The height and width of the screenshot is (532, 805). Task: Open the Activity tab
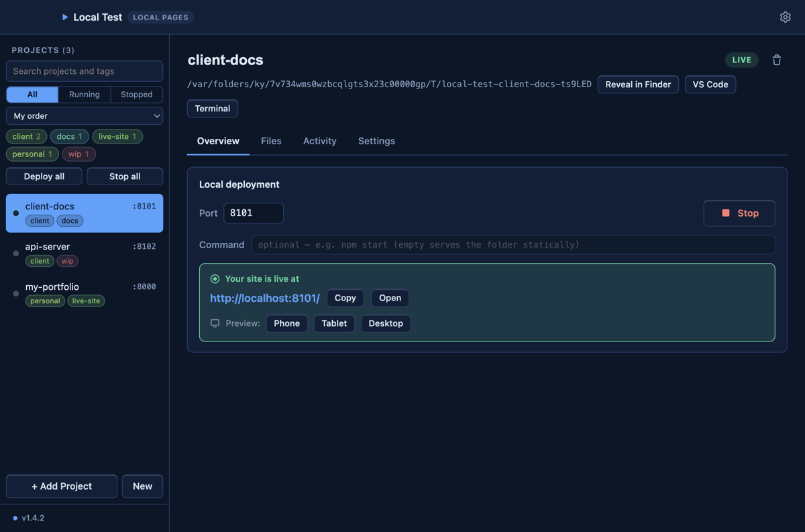tap(320, 141)
